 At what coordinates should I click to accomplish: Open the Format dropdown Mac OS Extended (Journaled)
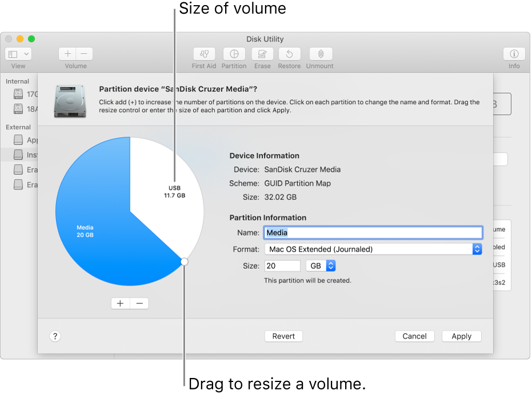pos(373,249)
